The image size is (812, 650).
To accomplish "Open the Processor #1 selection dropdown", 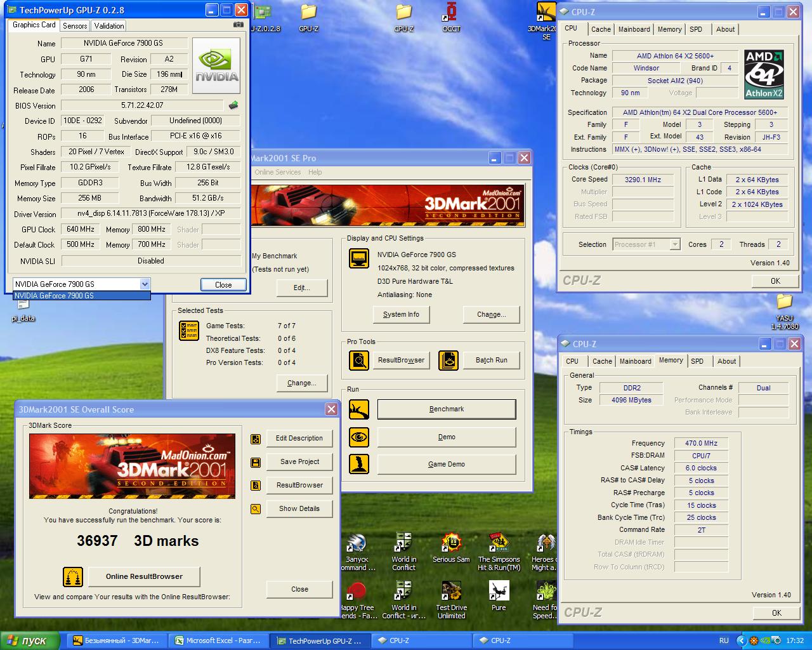I will coord(675,244).
